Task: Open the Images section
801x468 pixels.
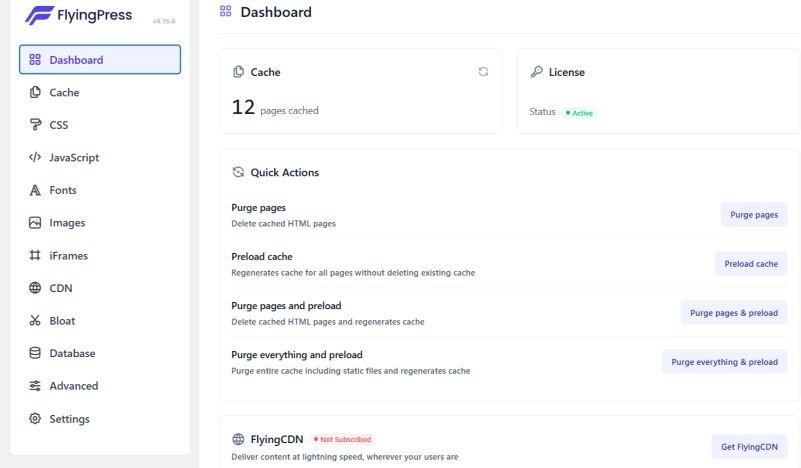Action: click(x=100, y=223)
